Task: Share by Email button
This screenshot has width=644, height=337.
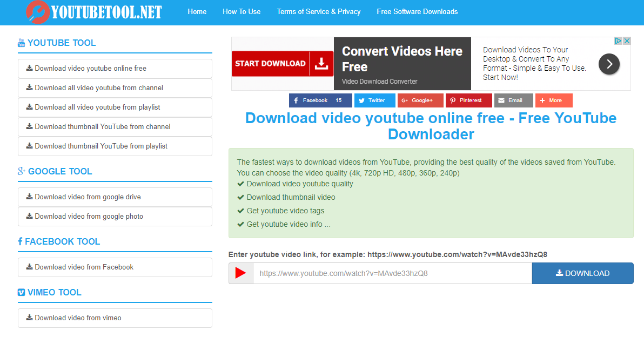Action: pyautogui.click(x=513, y=100)
